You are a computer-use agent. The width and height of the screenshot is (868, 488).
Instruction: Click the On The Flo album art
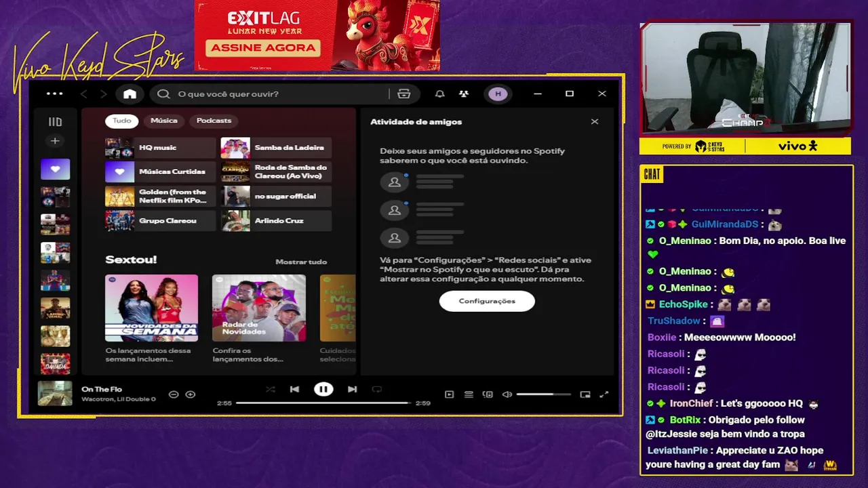[x=55, y=394]
